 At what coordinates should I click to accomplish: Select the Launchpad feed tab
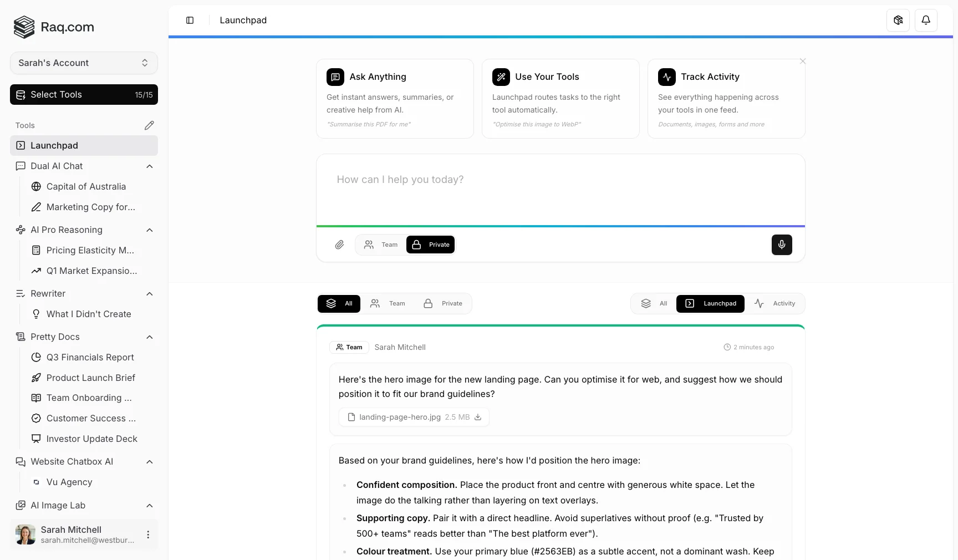pyautogui.click(x=710, y=304)
